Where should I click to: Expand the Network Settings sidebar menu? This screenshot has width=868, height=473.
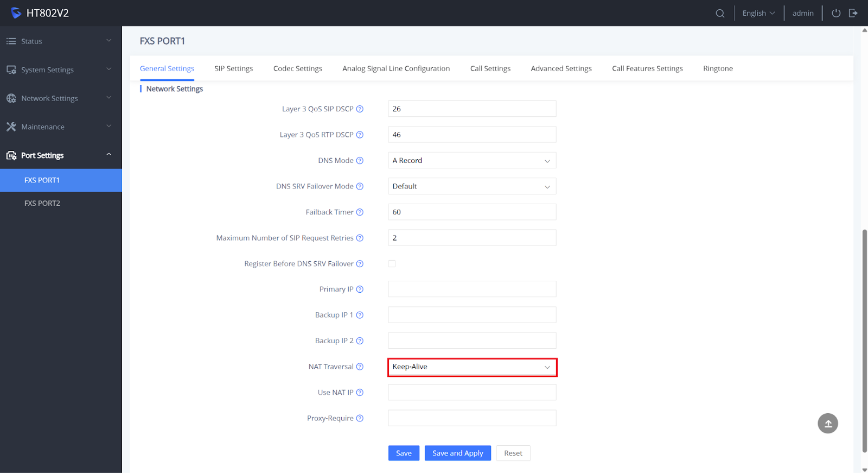click(61, 98)
